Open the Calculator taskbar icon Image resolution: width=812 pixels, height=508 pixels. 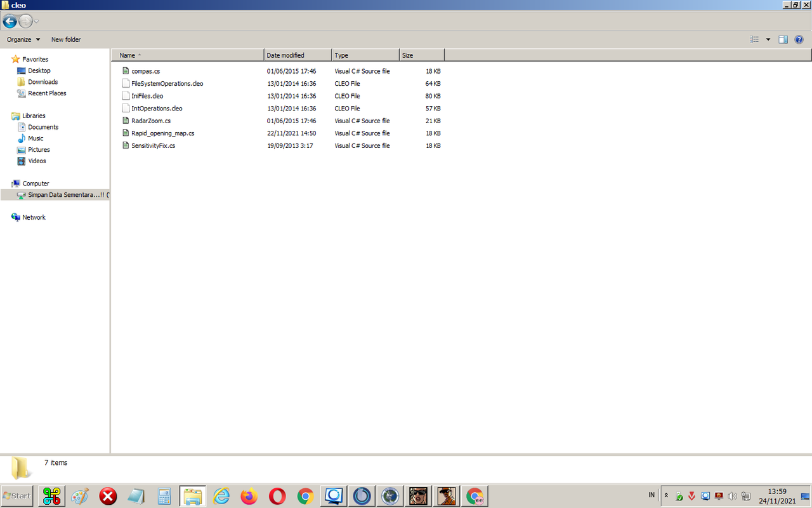(x=165, y=496)
